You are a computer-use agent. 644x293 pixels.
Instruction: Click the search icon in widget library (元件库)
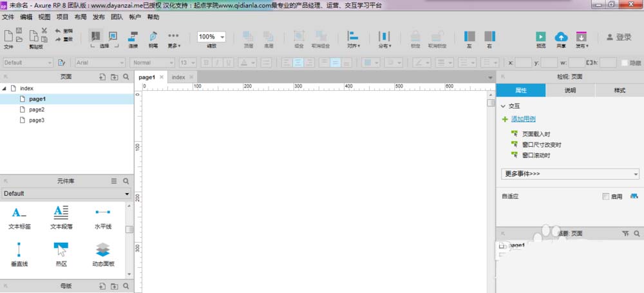[126, 181]
